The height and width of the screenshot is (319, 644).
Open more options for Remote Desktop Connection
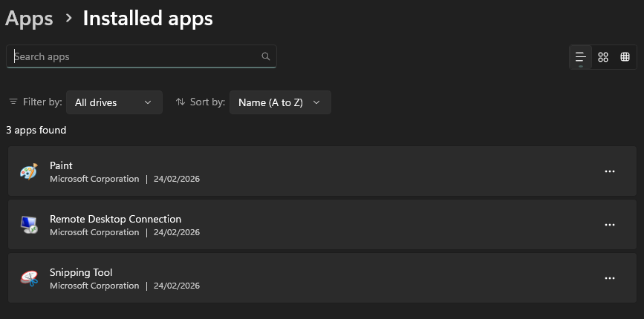(x=610, y=225)
